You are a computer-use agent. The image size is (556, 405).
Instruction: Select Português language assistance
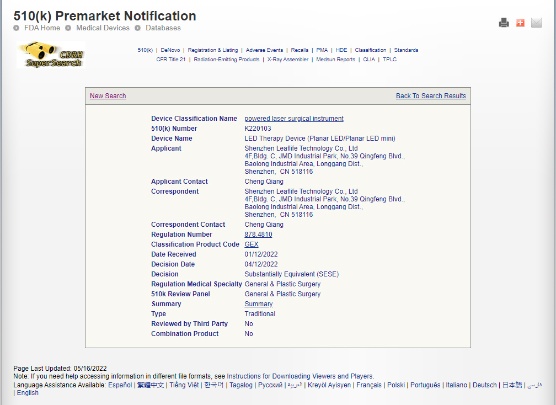[425, 385]
